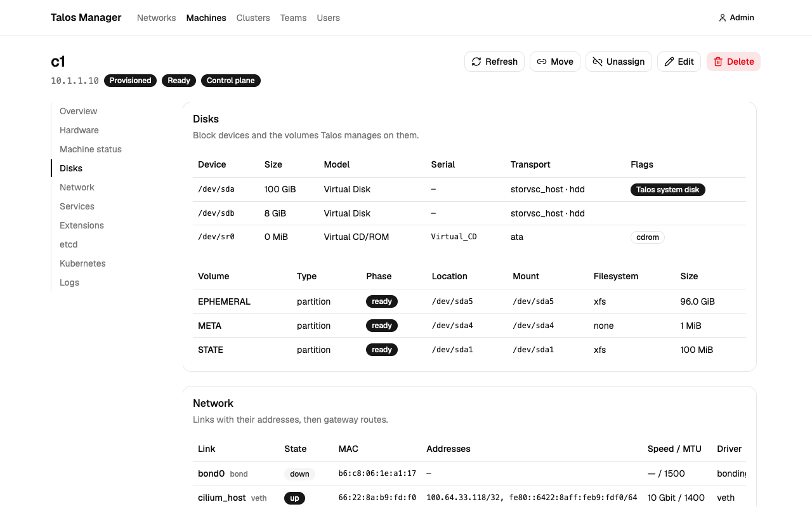Click the Talos Manager home logo

(86, 18)
